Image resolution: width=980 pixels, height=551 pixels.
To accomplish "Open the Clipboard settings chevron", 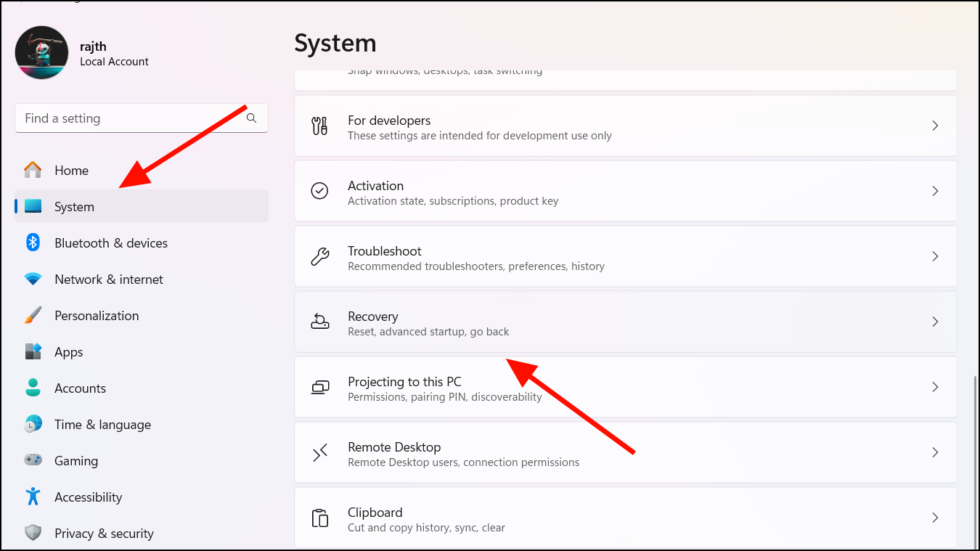I will (935, 518).
